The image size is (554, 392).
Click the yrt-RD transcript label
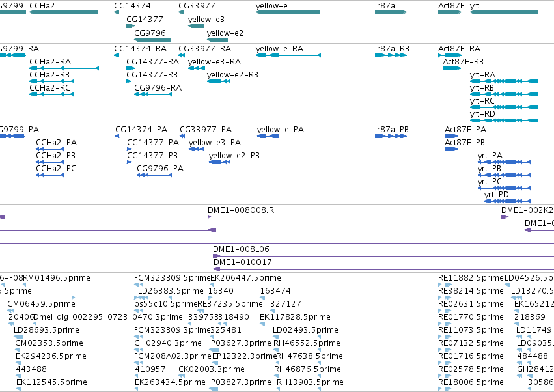(x=482, y=114)
